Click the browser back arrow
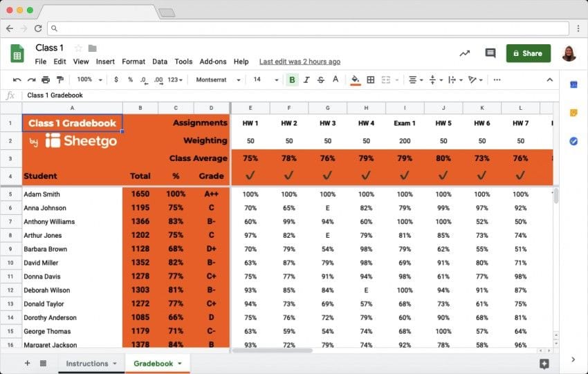Image resolution: width=588 pixels, height=374 pixels. coord(10,28)
